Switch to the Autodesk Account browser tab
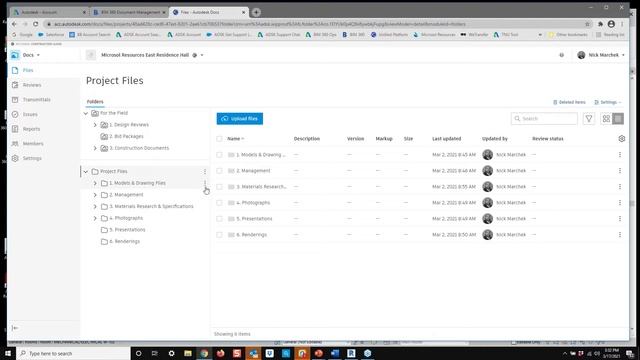 [x=48, y=12]
